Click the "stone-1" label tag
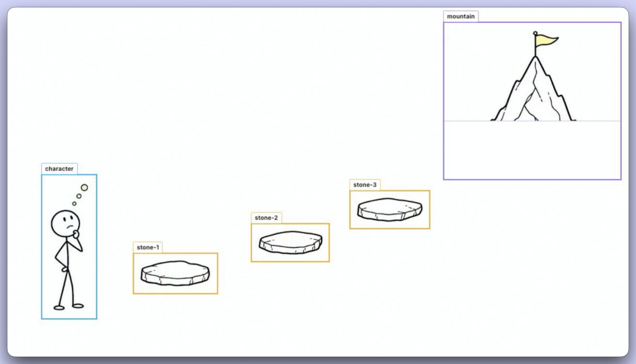636x364 pixels. [x=148, y=247]
